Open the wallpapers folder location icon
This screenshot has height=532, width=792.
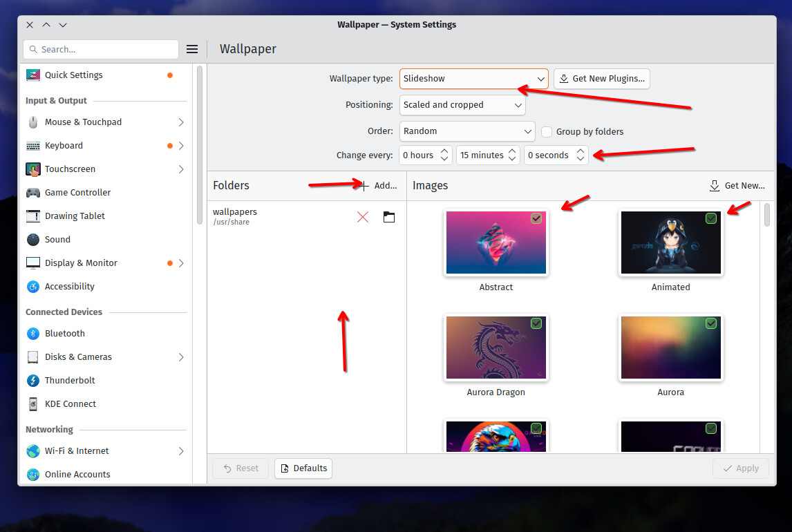click(389, 217)
